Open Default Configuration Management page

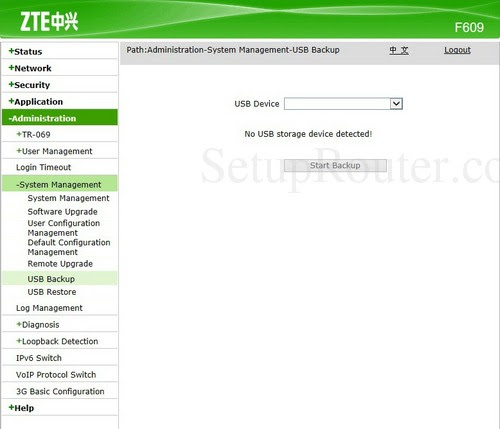coord(69,247)
